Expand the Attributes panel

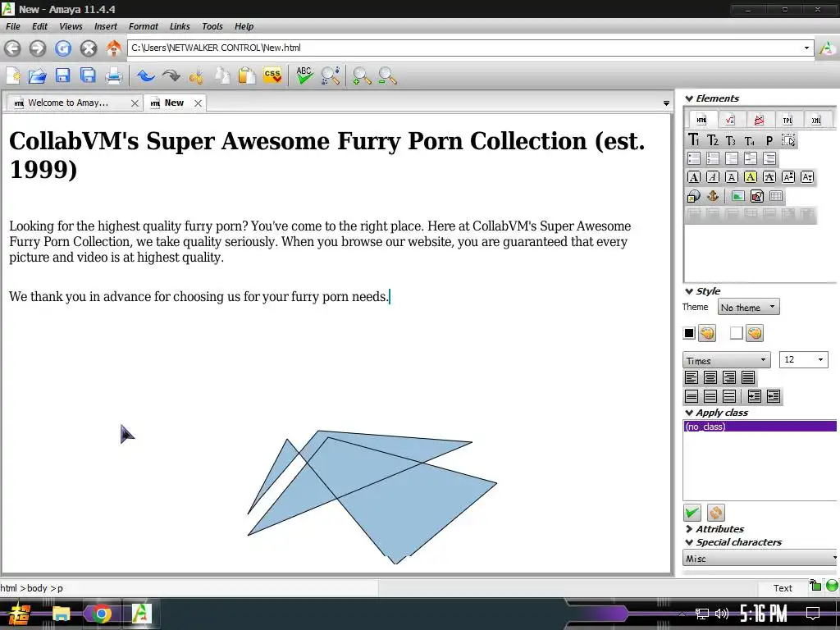[x=689, y=529]
